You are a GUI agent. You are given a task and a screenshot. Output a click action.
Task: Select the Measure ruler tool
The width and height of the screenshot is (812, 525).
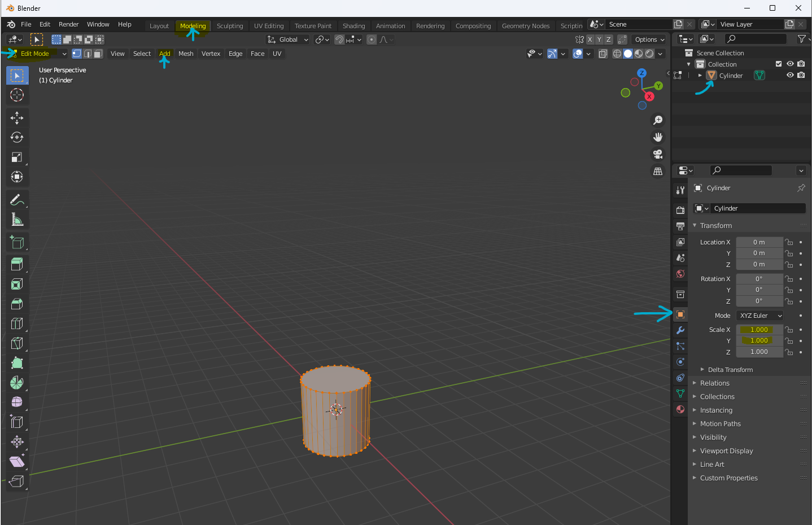pyautogui.click(x=17, y=220)
